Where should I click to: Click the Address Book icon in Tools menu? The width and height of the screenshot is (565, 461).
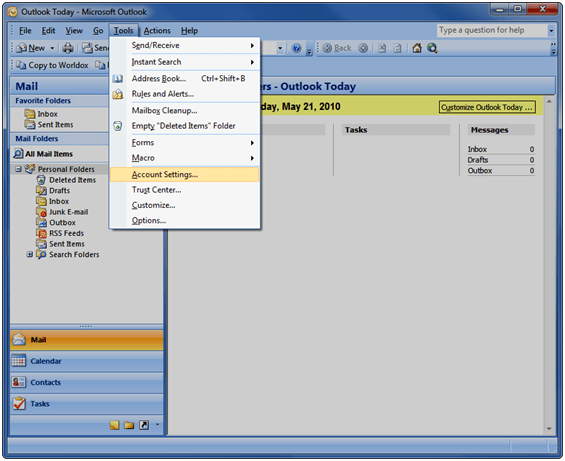[118, 79]
